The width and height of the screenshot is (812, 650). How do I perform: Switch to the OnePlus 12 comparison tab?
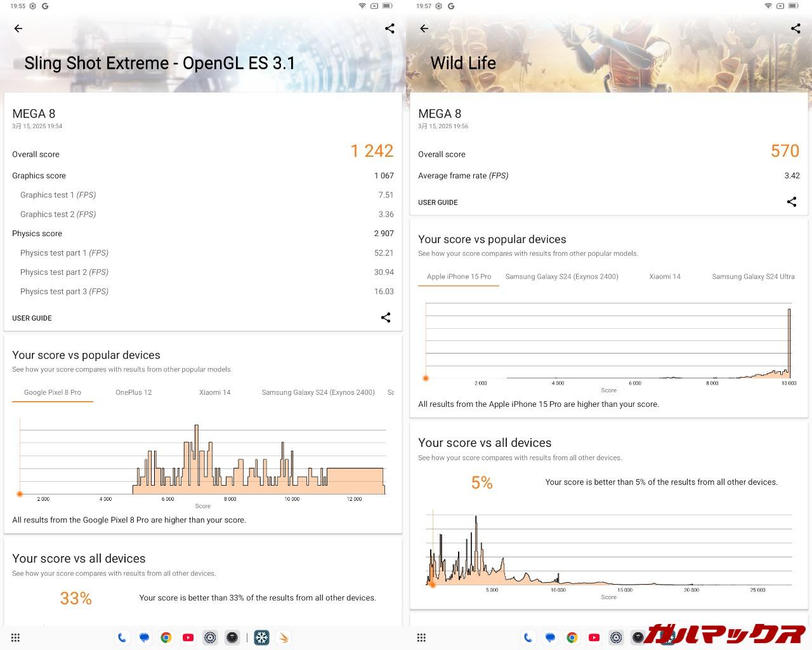click(x=134, y=392)
